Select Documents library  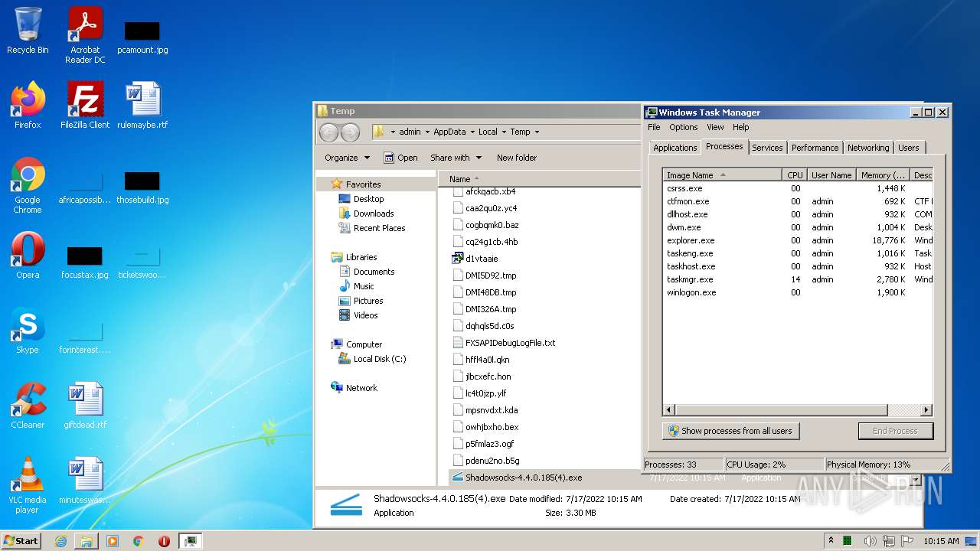pos(374,272)
